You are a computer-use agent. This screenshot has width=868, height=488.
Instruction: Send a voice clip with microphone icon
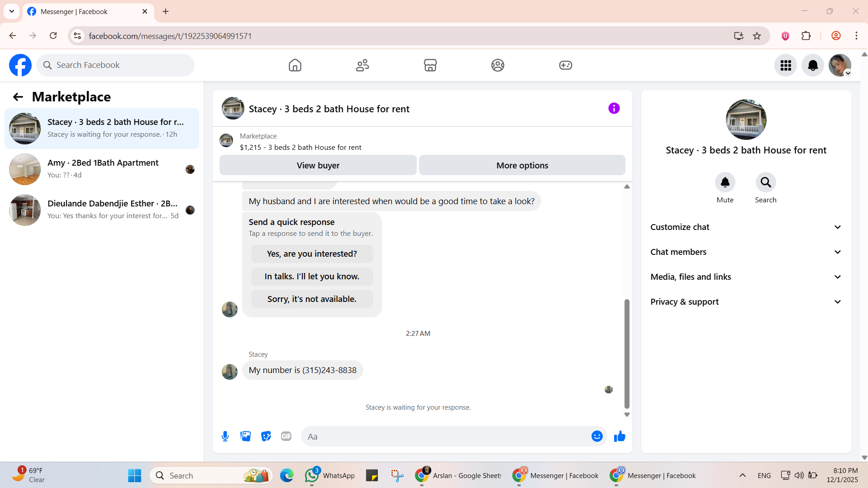click(x=225, y=436)
